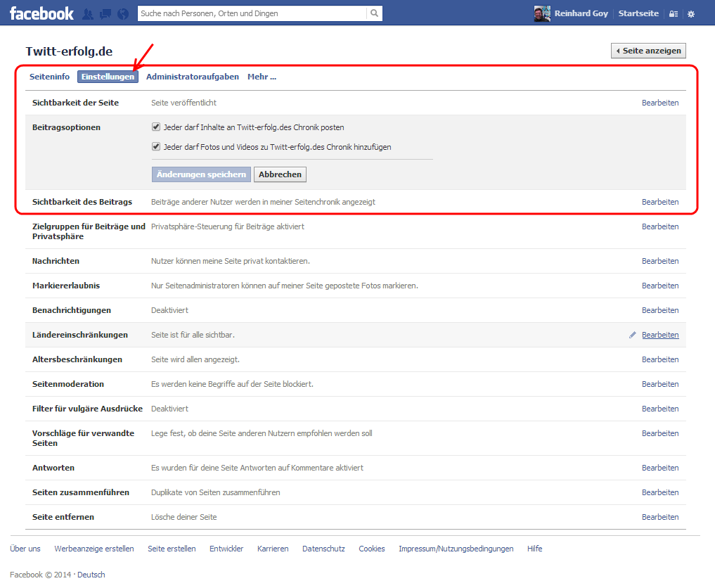The width and height of the screenshot is (715, 588).
Task: Edit the Altersbeschränkungen setting
Action: pyautogui.click(x=660, y=359)
